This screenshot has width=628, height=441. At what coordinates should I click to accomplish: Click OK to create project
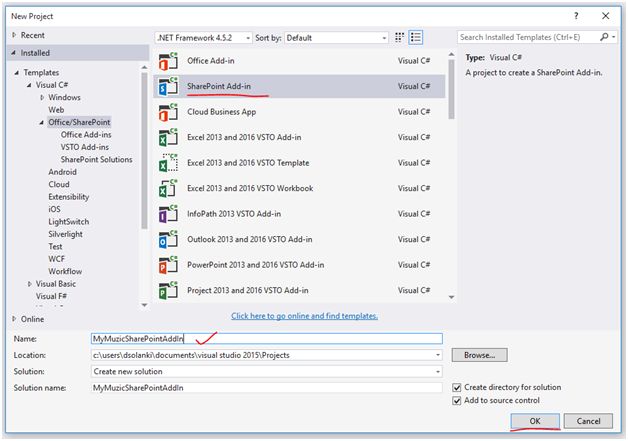[535, 421]
